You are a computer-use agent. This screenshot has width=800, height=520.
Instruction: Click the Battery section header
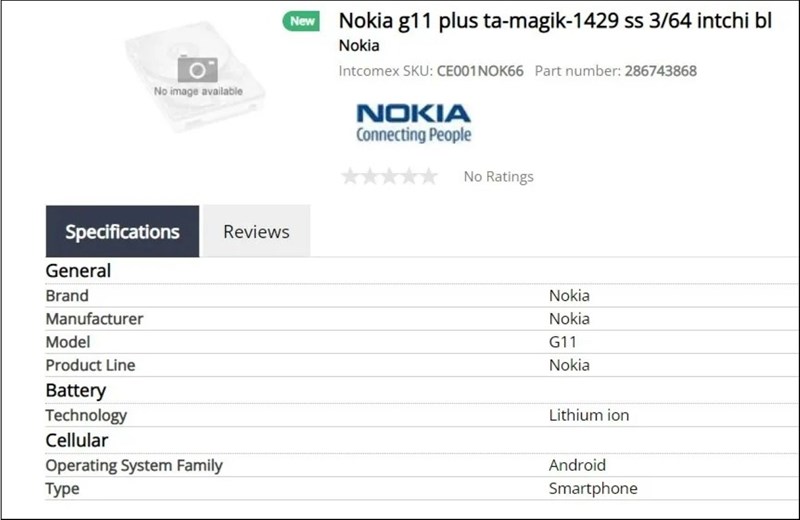click(75, 390)
